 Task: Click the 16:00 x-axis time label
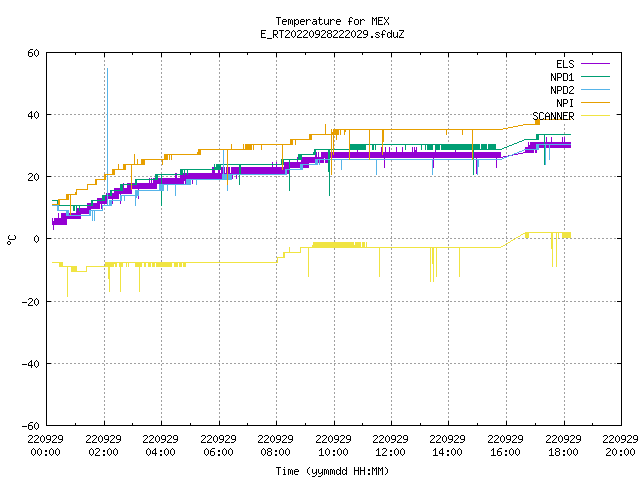tap(505, 452)
